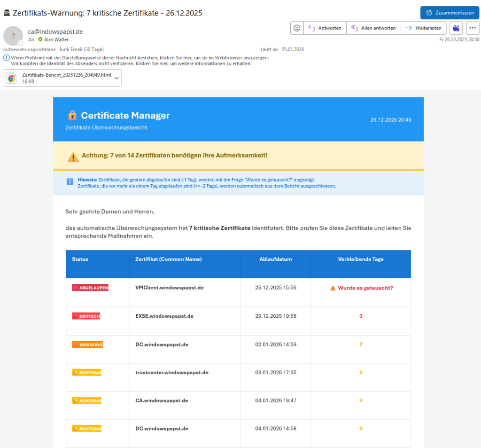Image resolution: width=481 pixels, height=448 pixels.
Task: Click Antworten to reply
Action: click(325, 28)
